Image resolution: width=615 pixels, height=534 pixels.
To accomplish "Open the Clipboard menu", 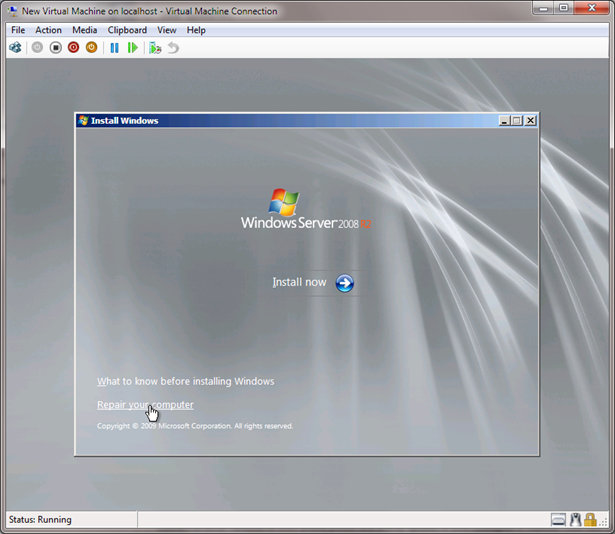I will tap(127, 30).
